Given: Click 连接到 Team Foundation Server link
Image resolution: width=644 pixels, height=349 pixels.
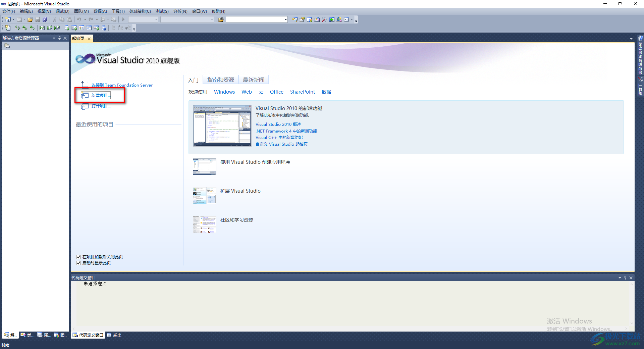Looking at the screenshot, I should tap(122, 85).
